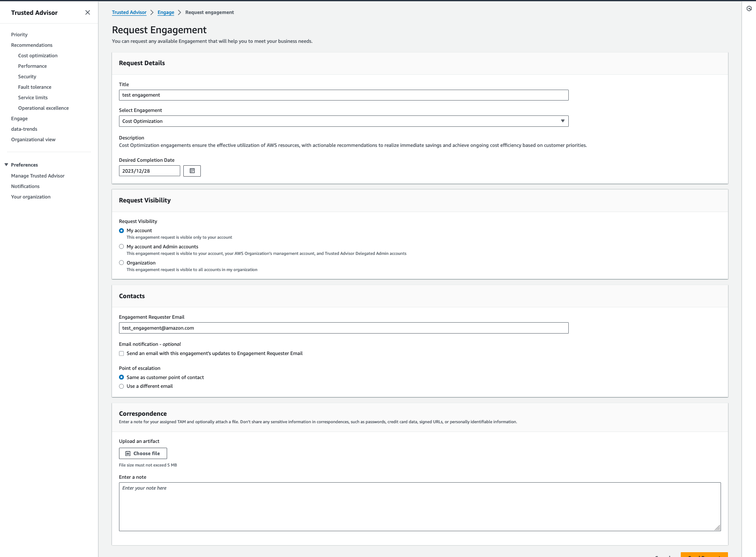Open Manage Trusted Advisor preferences
This screenshot has height=557, width=756.
tap(38, 176)
